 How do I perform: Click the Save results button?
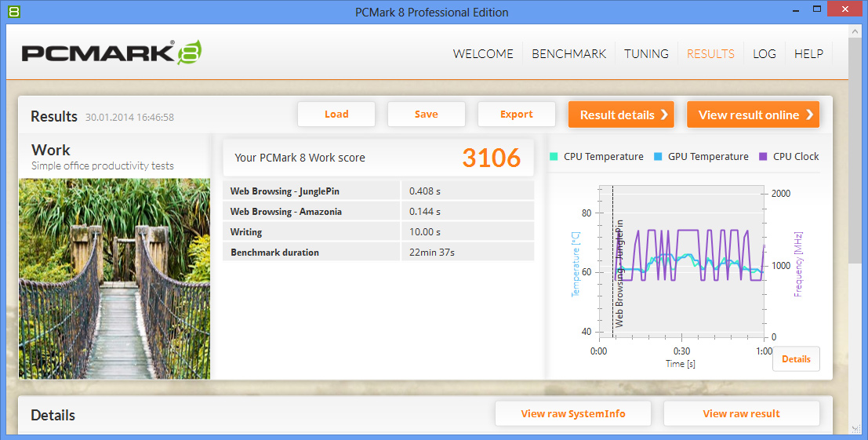click(427, 114)
